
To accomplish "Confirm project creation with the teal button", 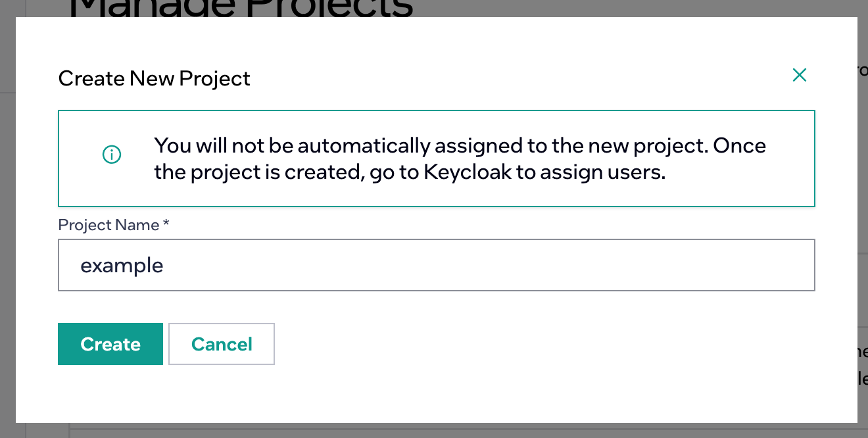I will (110, 344).
